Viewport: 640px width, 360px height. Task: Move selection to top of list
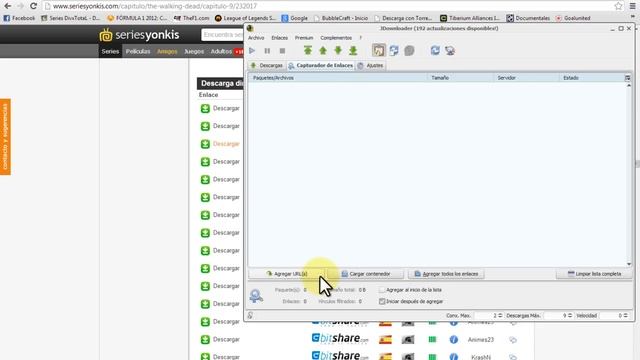pos(308,50)
